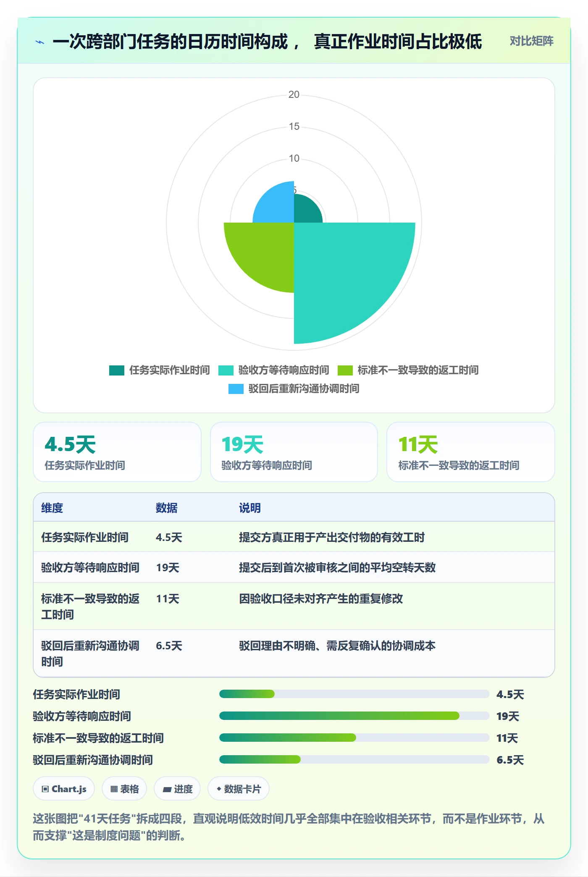Viewport: 588px width, 877px height.
Task: Select 驳回理由不明确、需反复确认的协调成本 description
Action: 337,646
